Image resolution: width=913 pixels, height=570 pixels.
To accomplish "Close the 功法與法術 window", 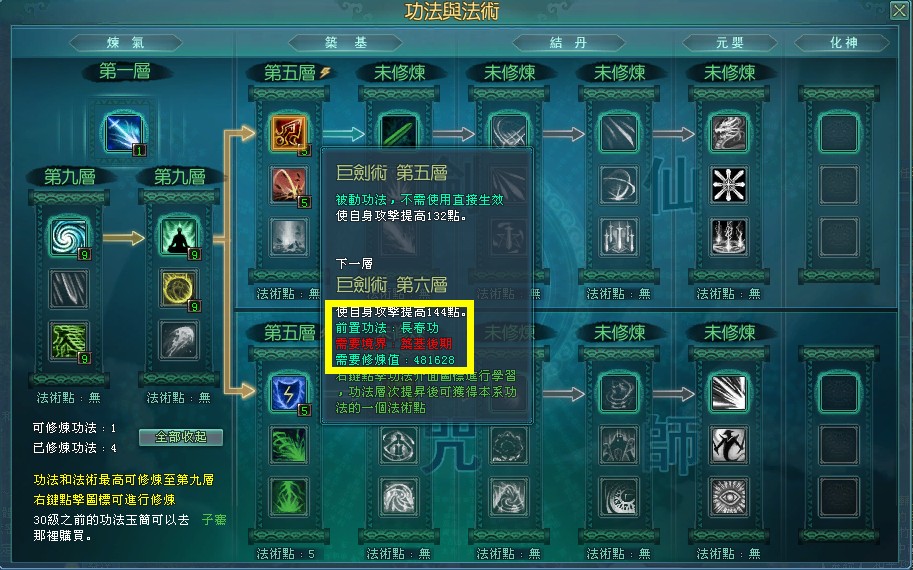I will pyautogui.click(x=899, y=10).
